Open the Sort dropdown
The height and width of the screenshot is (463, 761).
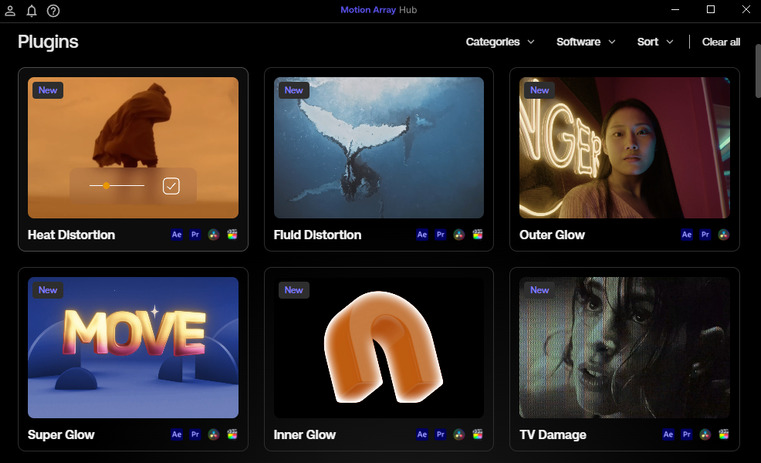tap(655, 42)
